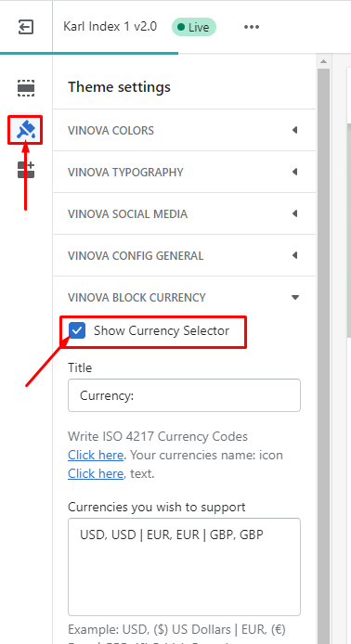Expand the VINOVA CONFIG GENERAL arrow

(x=294, y=255)
